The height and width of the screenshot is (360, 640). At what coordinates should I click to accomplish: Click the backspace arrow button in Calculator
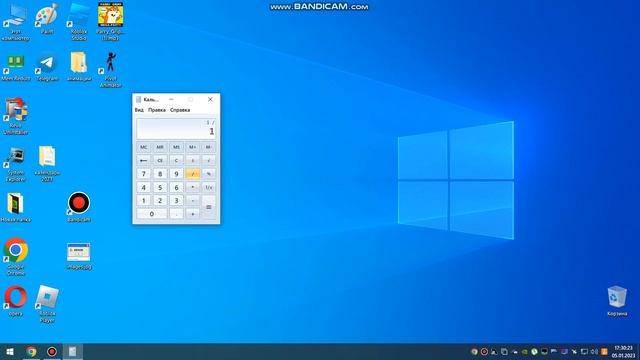pos(144,160)
